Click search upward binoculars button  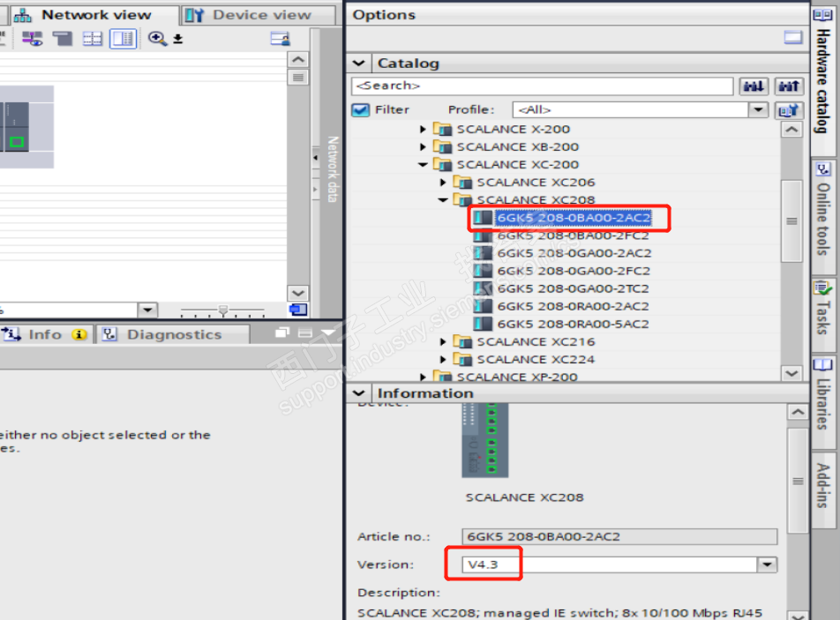(789, 86)
